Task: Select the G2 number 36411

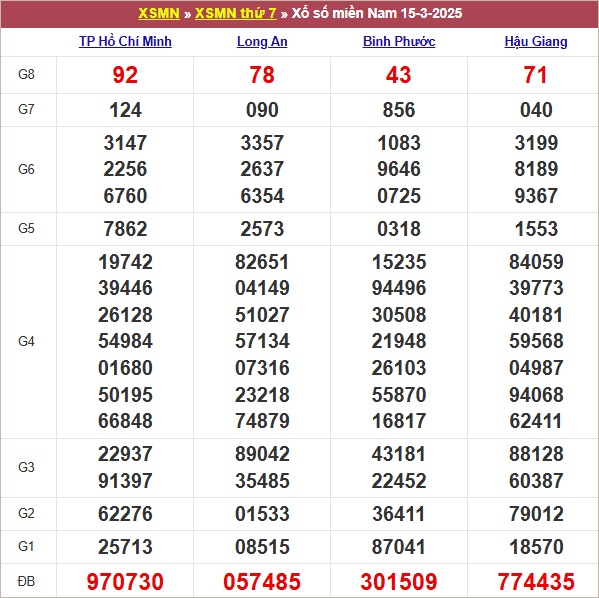Action: pyautogui.click(x=399, y=514)
